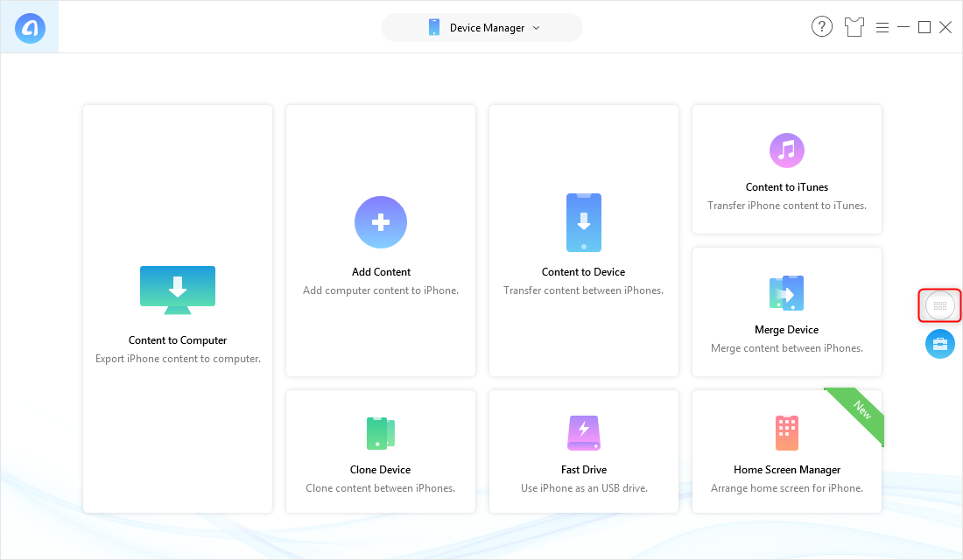Click the New ribbon badge
Screen dimensions: 963x560
861,409
